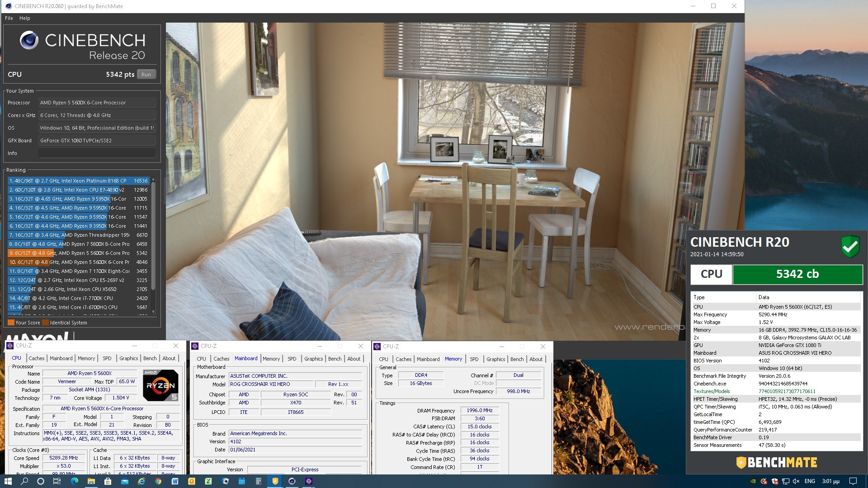
Task: Click the network tray icon
Action: click(786, 481)
